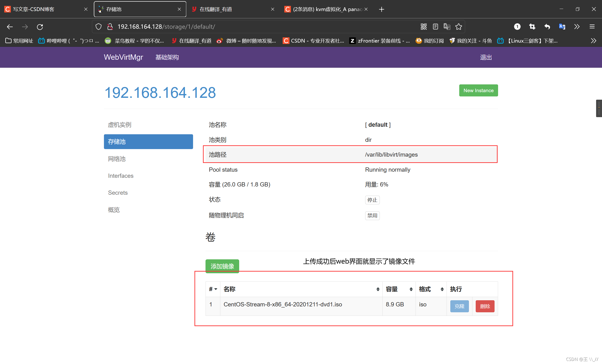Screen dimensions: 602x364
Task: Click the WebVirtMgr brand link
Action: pyautogui.click(x=123, y=57)
